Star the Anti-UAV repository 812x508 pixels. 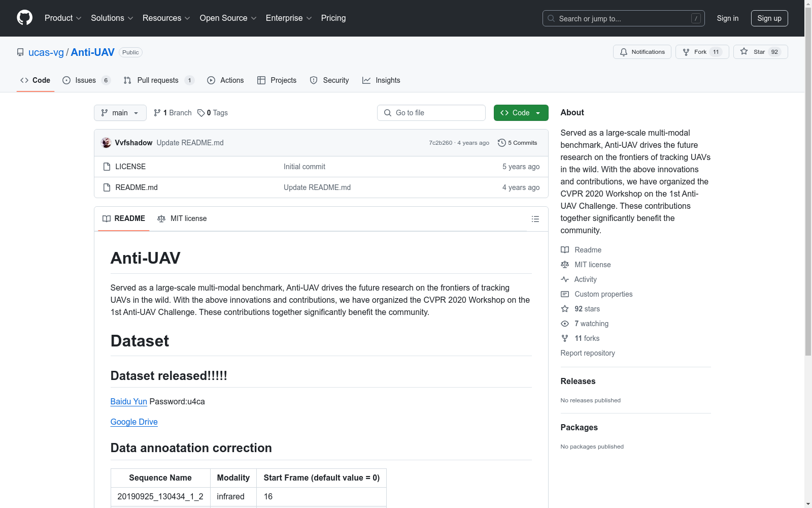coord(760,52)
